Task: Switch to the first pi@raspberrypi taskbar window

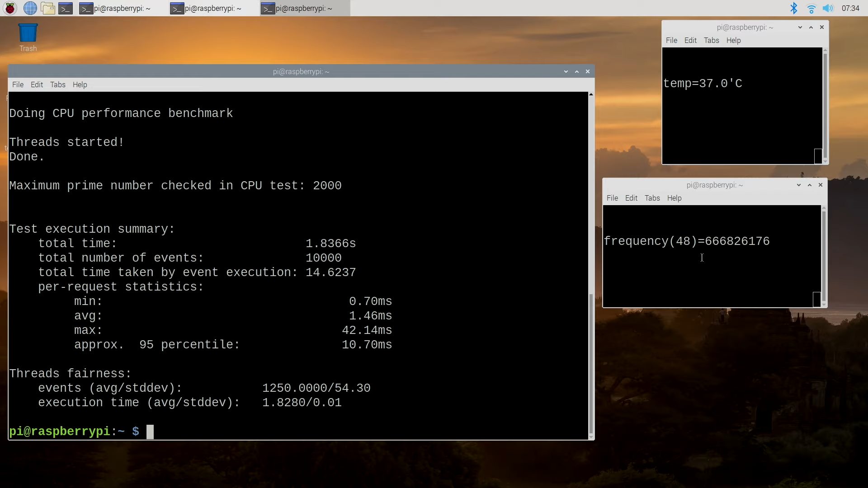Action: (115, 8)
